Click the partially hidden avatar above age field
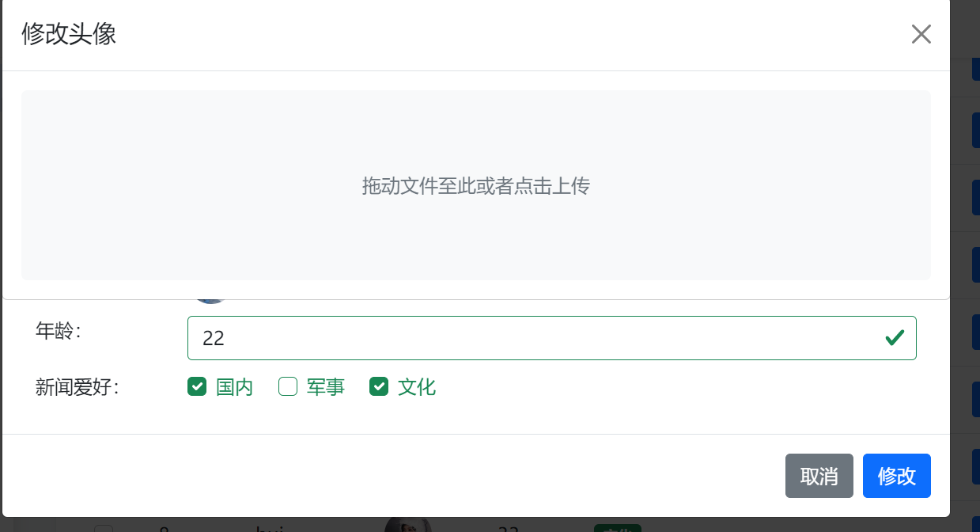 [x=210, y=301]
